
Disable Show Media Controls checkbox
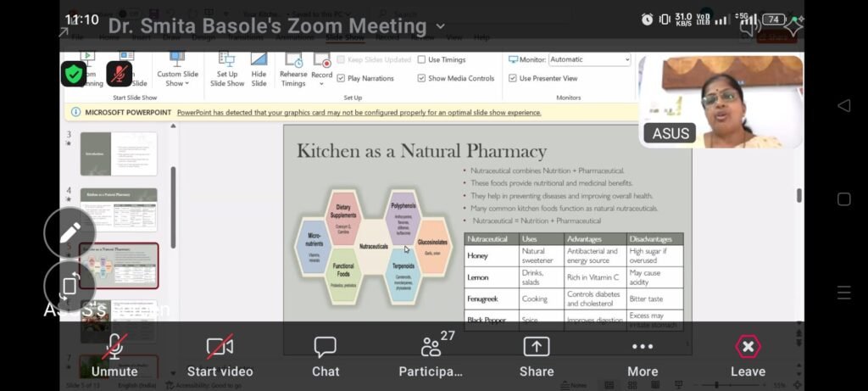[421, 78]
